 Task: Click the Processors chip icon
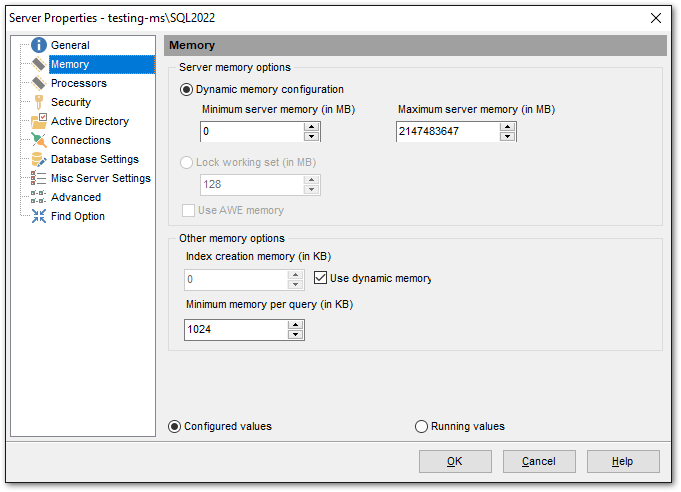(x=39, y=83)
